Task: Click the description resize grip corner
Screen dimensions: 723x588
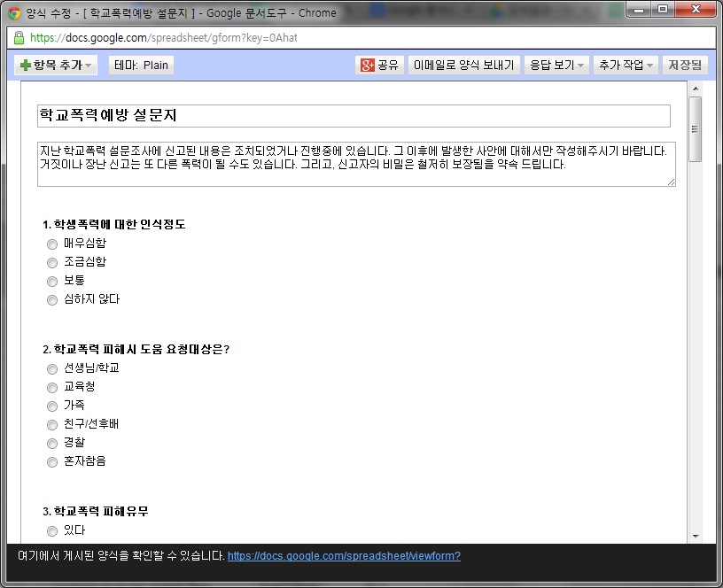Action: click(672, 182)
